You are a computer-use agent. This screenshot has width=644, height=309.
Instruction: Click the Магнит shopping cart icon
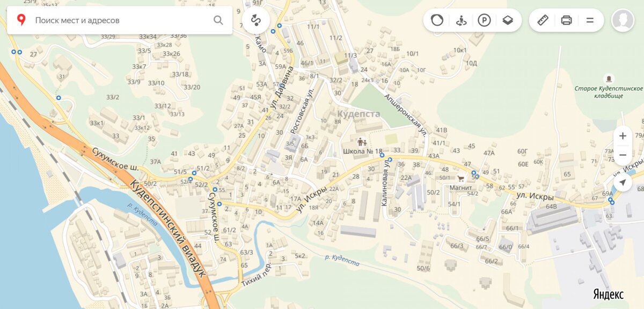click(460, 179)
